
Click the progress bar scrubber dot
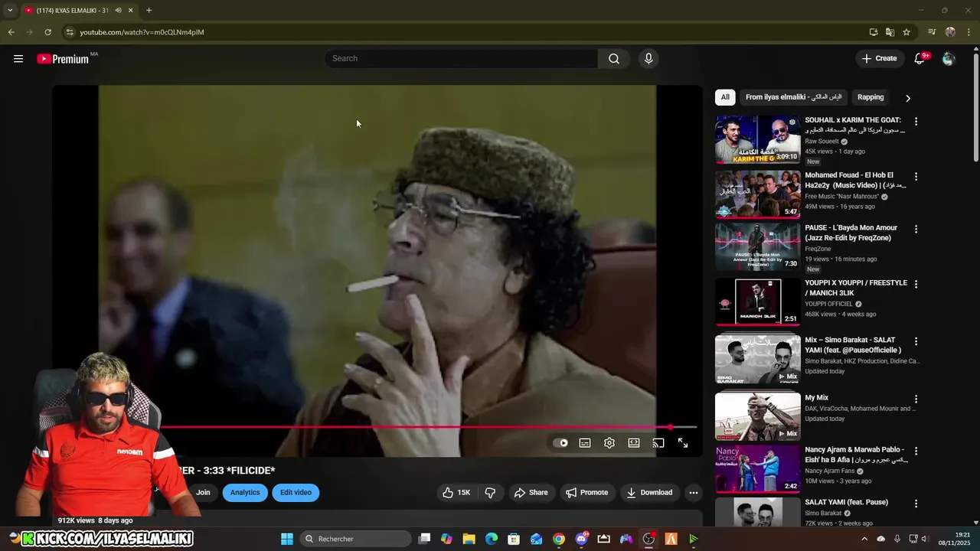671,427
